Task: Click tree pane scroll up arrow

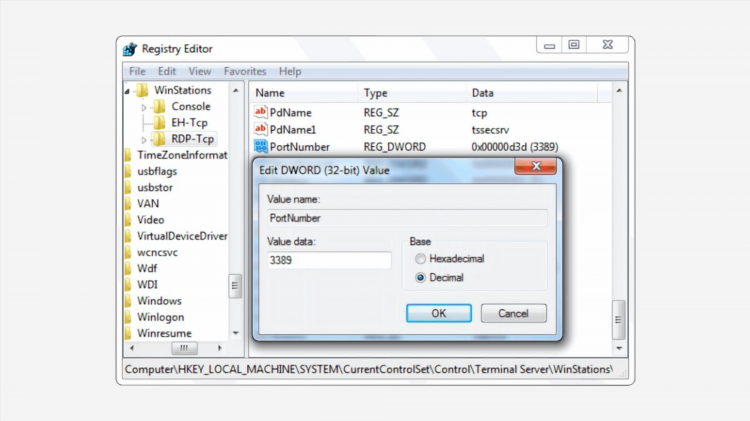Action: (x=236, y=90)
